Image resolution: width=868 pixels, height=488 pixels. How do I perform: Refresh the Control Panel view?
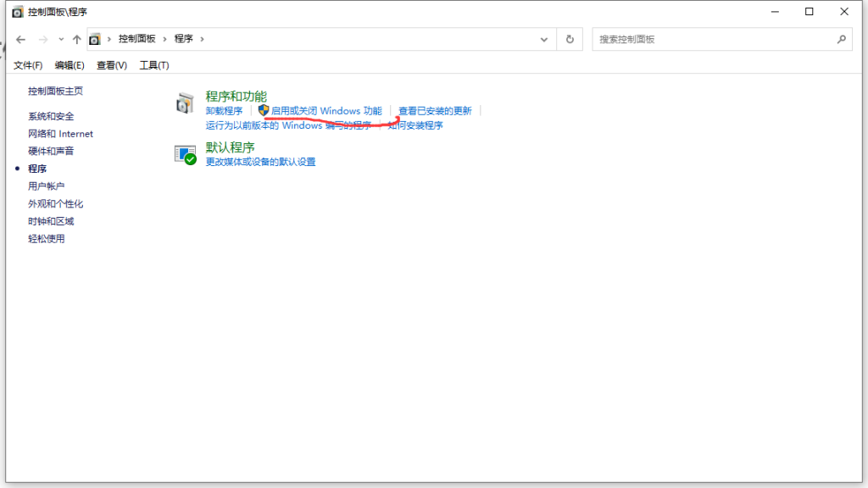[x=570, y=39]
